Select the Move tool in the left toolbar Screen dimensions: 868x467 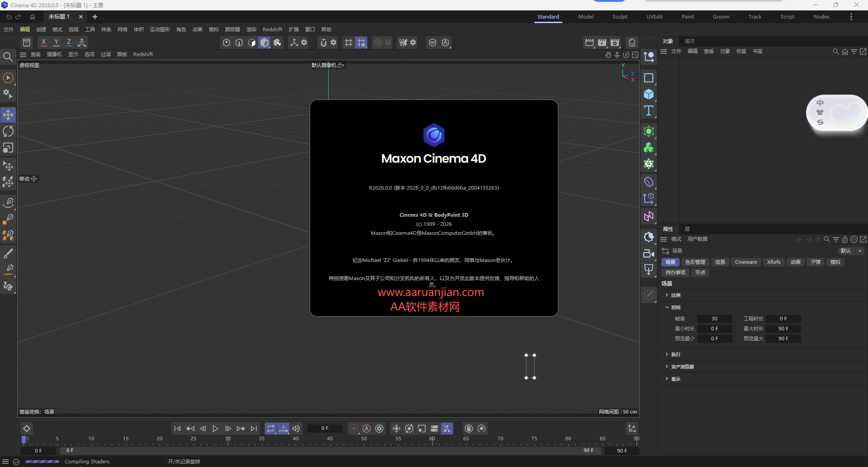click(x=8, y=115)
